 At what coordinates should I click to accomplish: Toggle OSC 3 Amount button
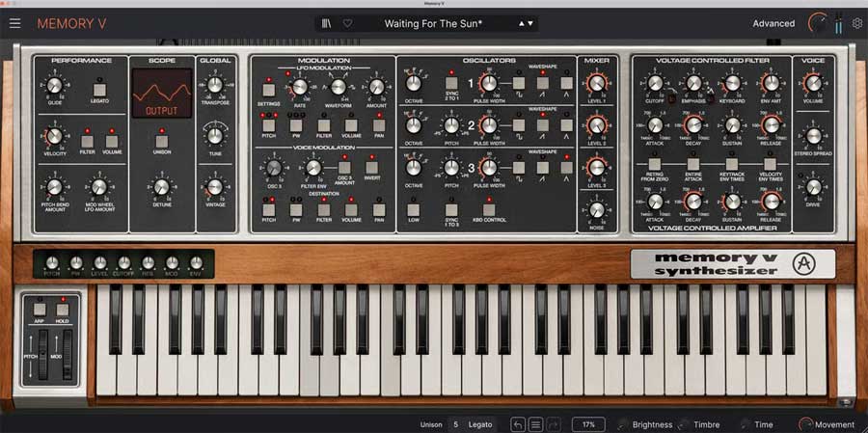pos(344,167)
